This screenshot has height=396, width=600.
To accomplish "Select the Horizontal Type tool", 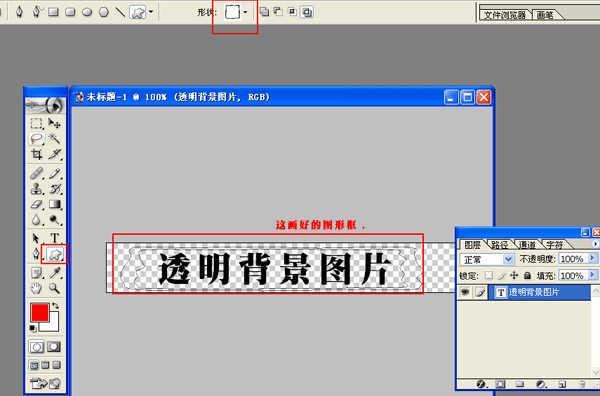I will (x=54, y=238).
